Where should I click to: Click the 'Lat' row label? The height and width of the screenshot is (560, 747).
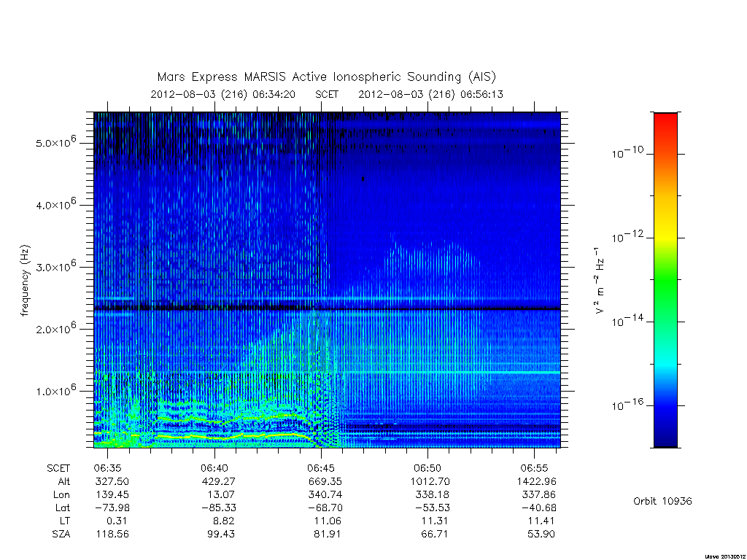[x=63, y=507]
